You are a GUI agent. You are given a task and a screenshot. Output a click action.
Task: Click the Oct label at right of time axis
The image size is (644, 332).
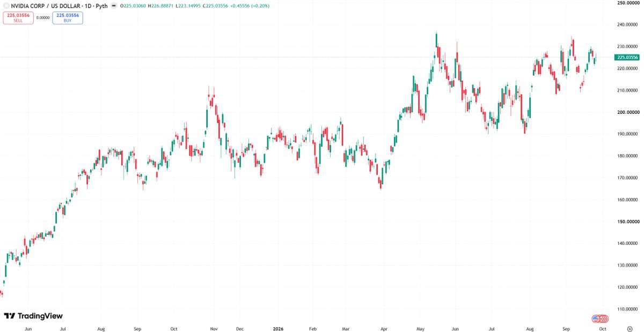point(603,328)
